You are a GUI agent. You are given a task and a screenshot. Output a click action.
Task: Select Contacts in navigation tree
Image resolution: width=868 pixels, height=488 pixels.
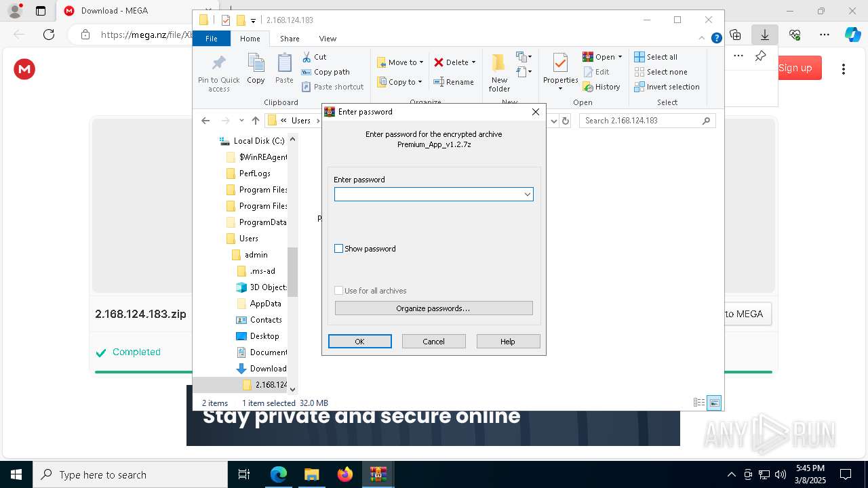click(x=259, y=320)
